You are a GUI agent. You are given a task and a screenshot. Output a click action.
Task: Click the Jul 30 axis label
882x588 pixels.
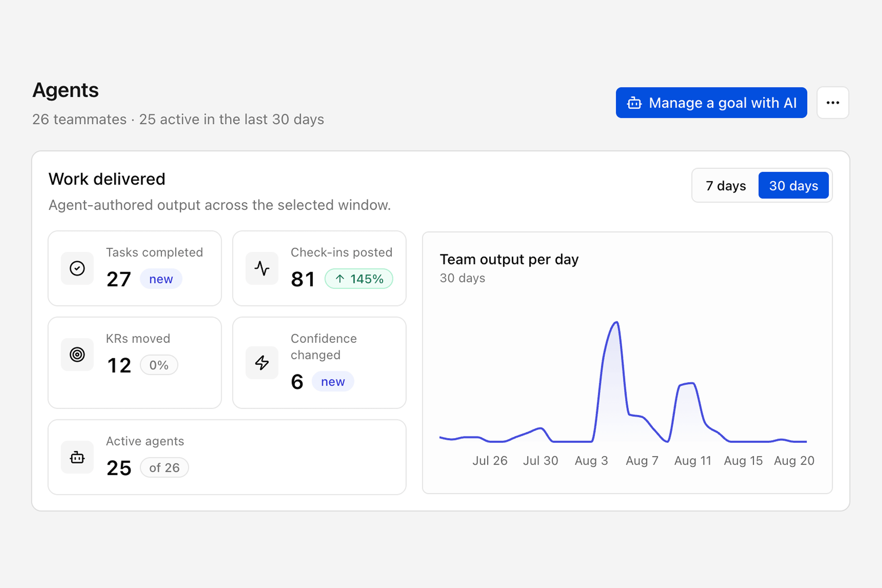coord(540,460)
